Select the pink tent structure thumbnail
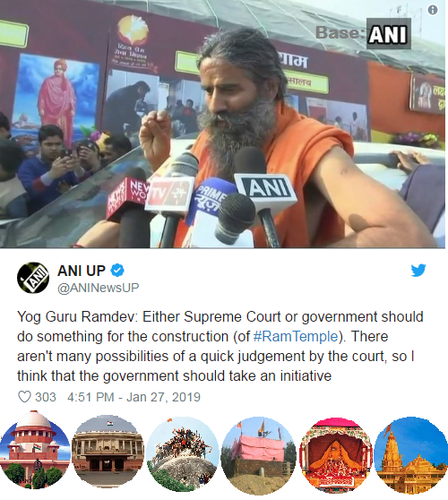Screen dimensions: 448x500 tap(258, 456)
